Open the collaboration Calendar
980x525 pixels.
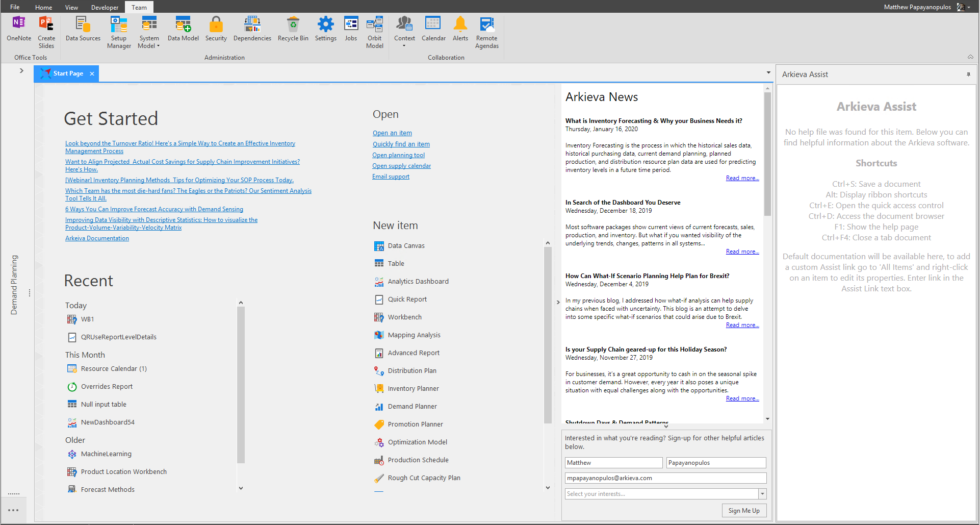tap(433, 29)
